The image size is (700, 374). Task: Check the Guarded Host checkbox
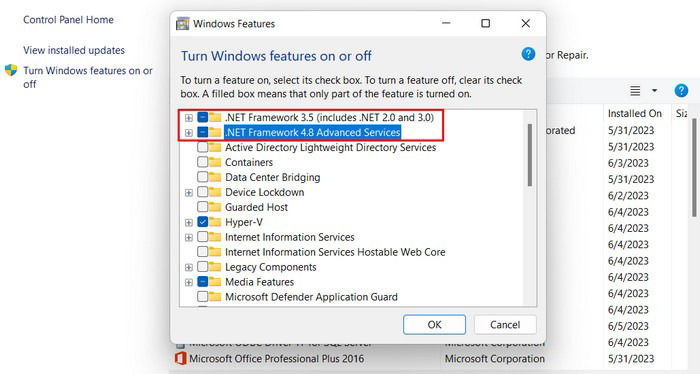coord(203,207)
